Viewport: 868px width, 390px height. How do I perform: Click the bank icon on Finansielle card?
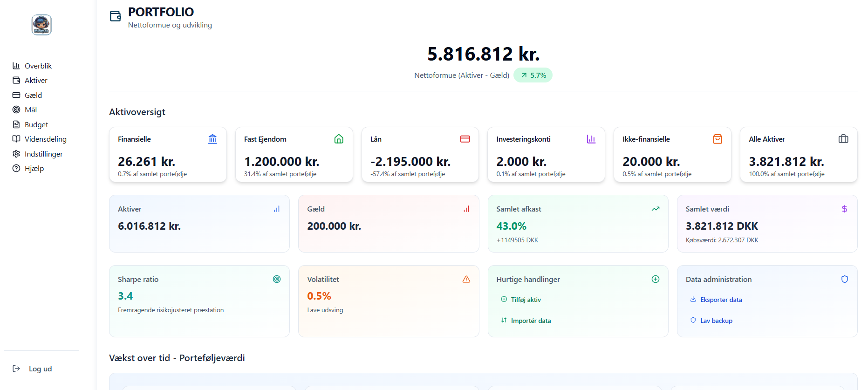tap(212, 139)
